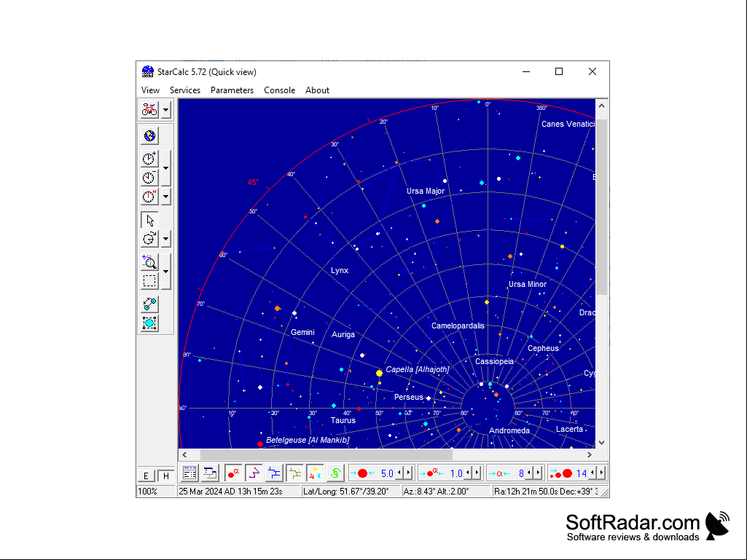Decrease the value 8 stepper
747x560 pixels.
[x=529, y=473]
